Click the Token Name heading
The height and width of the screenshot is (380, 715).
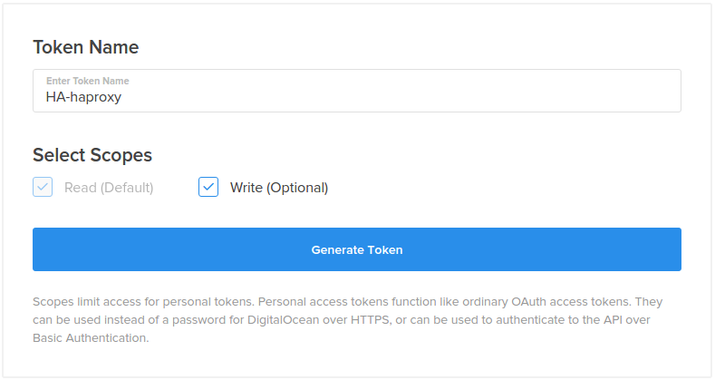click(x=86, y=47)
